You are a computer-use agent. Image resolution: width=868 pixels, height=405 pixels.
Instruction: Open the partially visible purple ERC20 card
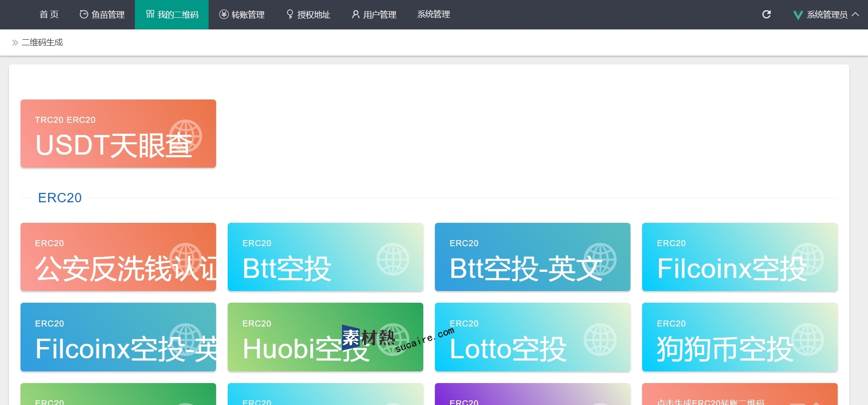[x=532, y=394]
